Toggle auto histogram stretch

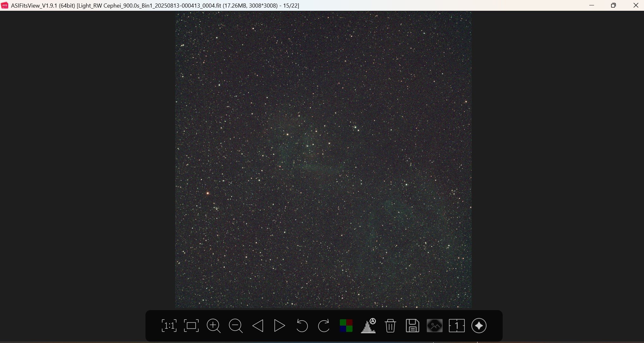[368, 326]
